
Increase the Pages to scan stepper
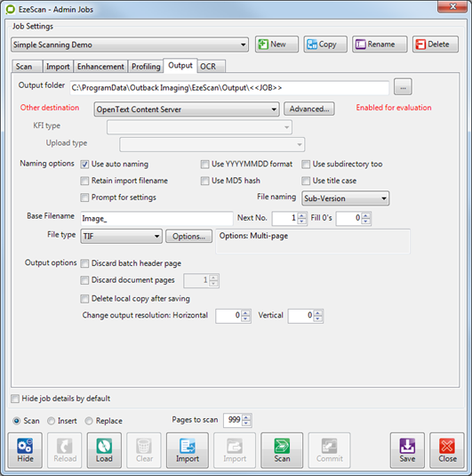(246, 417)
